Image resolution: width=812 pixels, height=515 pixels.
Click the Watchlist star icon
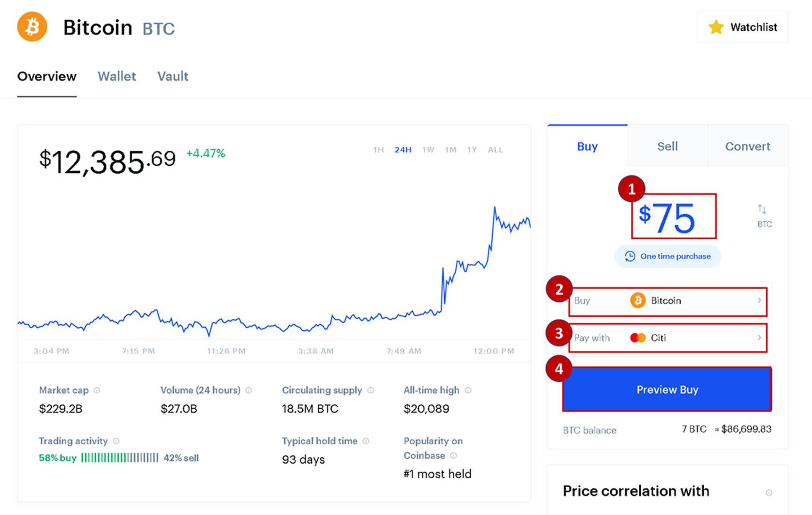tap(716, 27)
